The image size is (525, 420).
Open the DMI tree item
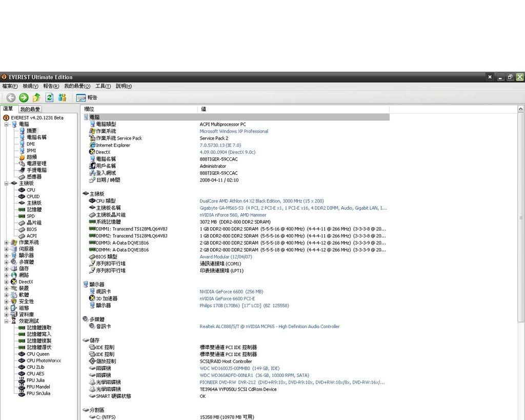click(x=31, y=144)
